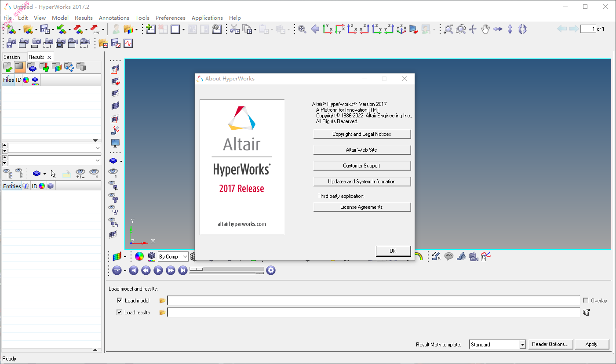Click the animation settings gear icon

click(271, 270)
